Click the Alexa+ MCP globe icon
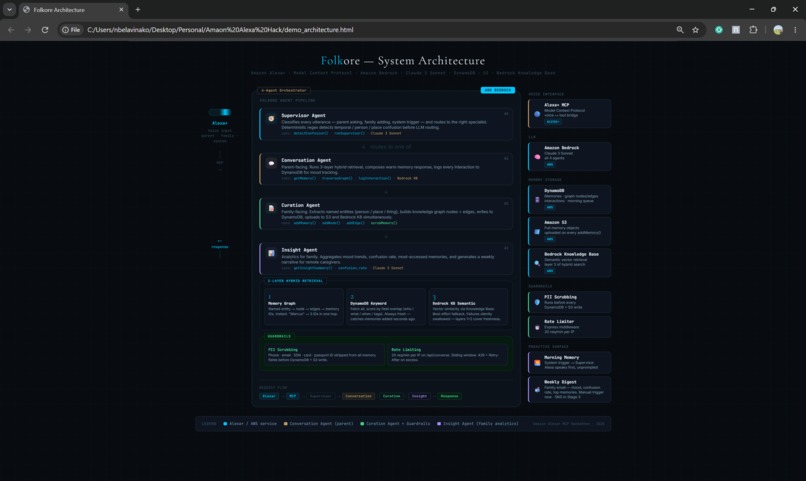This screenshot has height=481, width=806. click(x=537, y=114)
